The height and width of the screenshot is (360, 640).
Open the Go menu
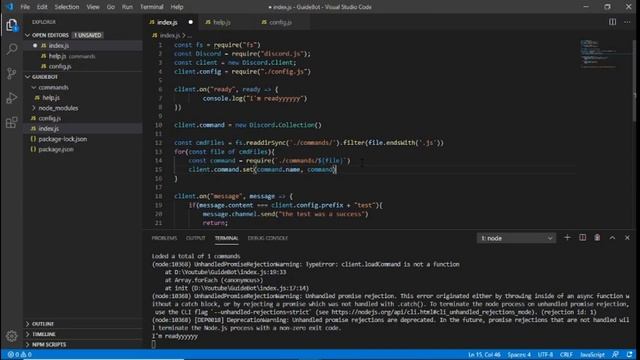[110, 7]
